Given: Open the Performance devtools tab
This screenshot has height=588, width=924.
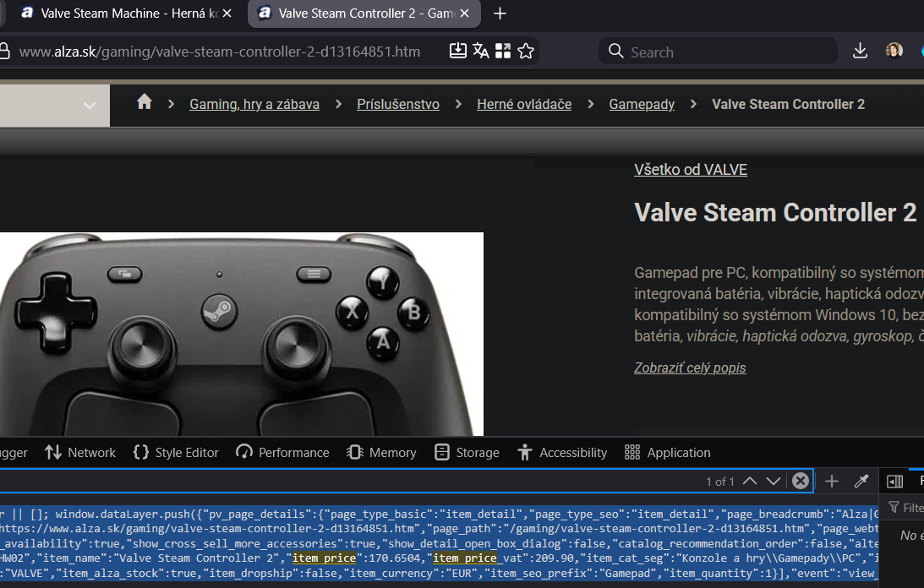Looking at the screenshot, I should [283, 453].
